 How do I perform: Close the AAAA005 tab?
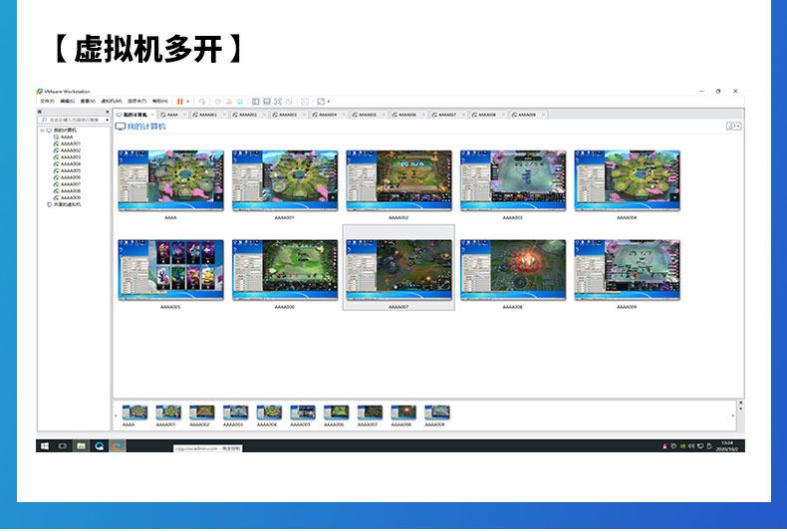click(384, 115)
